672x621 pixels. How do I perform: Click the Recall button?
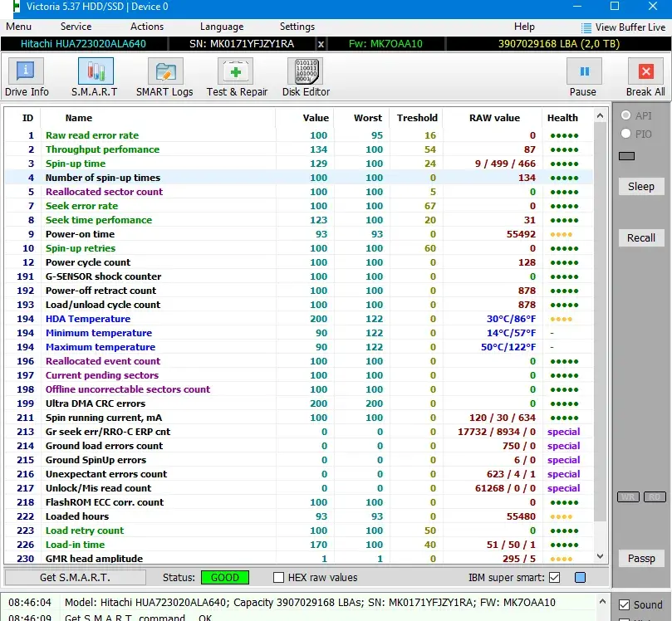tap(641, 237)
